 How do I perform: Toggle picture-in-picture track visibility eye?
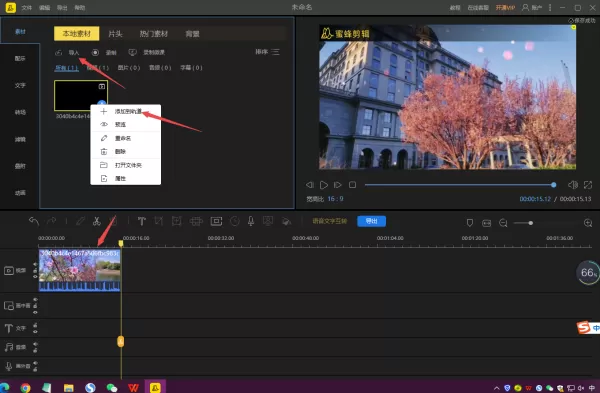(x=35, y=312)
